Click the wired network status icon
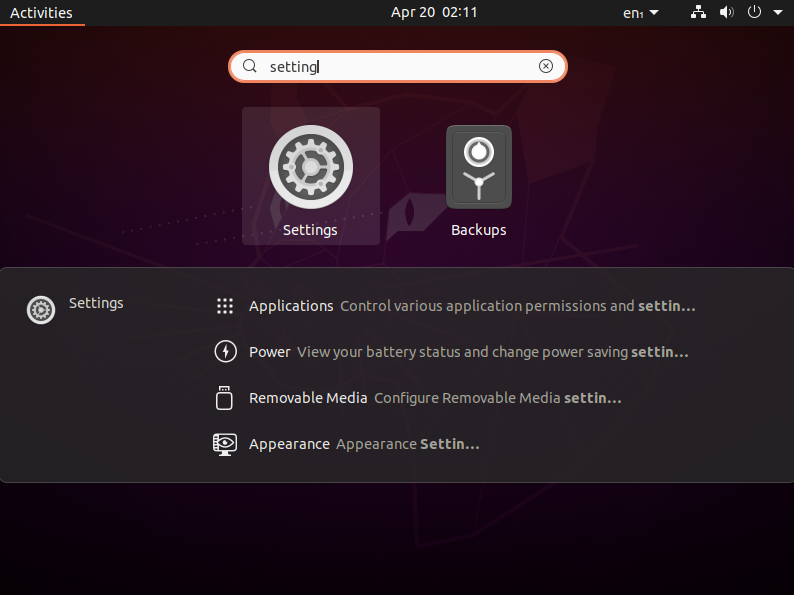The width and height of the screenshot is (794, 595). [698, 12]
